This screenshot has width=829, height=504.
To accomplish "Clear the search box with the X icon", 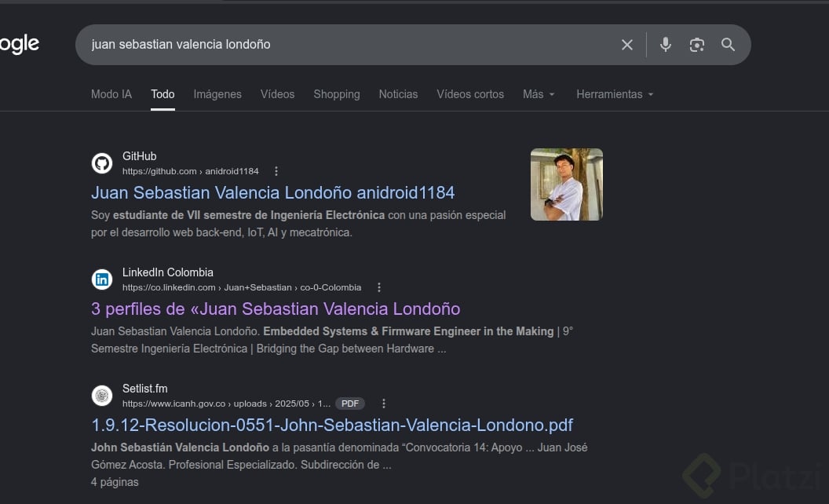I will [627, 45].
